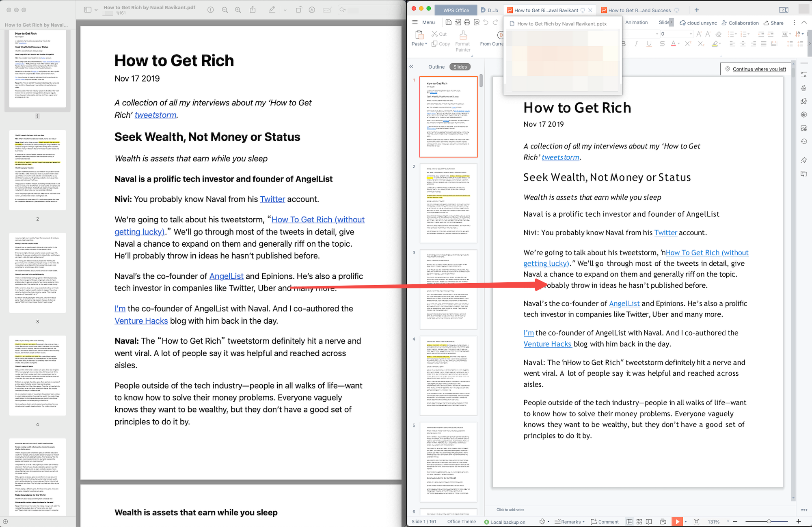Switch to the Outline tab
The image size is (812, 527).
(x=436, y=67)
